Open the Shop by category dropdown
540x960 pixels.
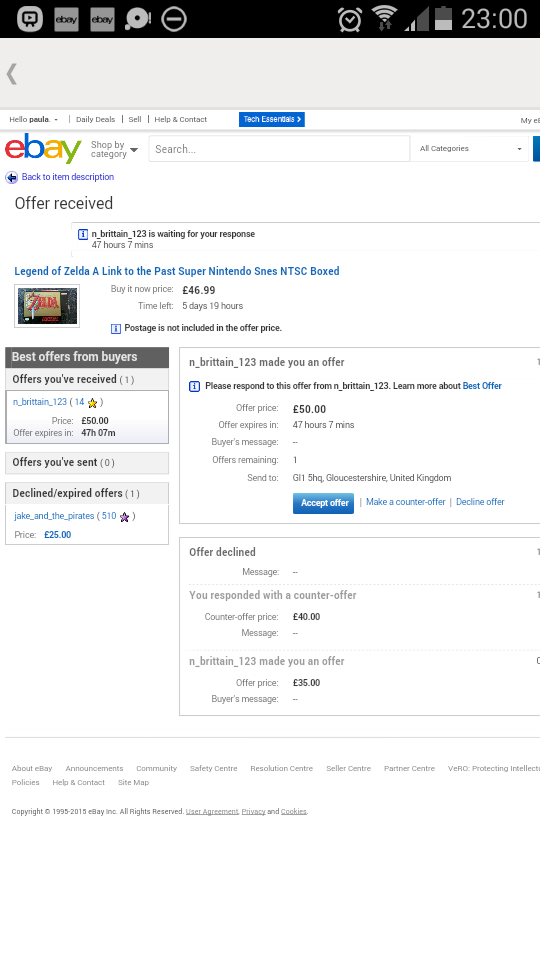114,149
